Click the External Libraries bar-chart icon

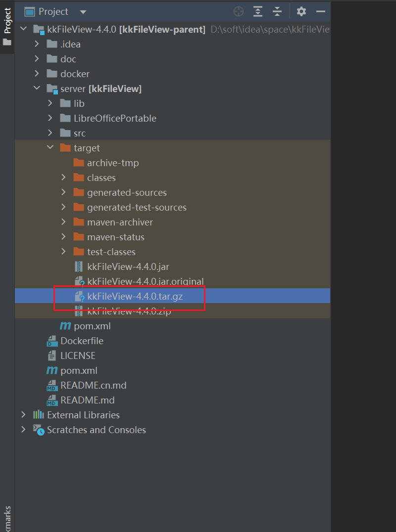[x=39, y=415]
